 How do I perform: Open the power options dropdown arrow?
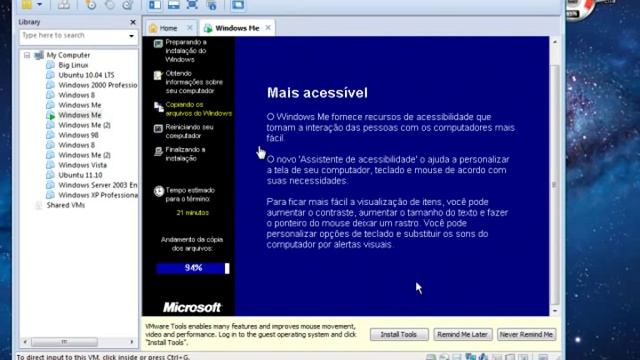click(x=40, y=4)
